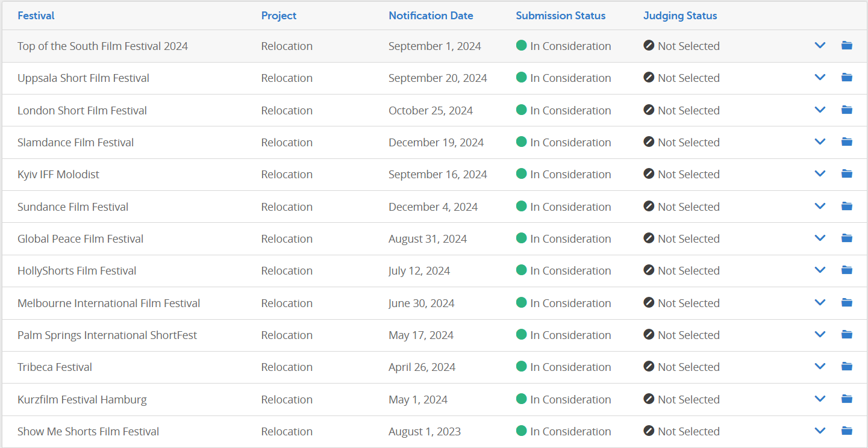Click the Not Selected icon in Tribeca row
Screen dimensions: 868x448
(x=649, y=366)
